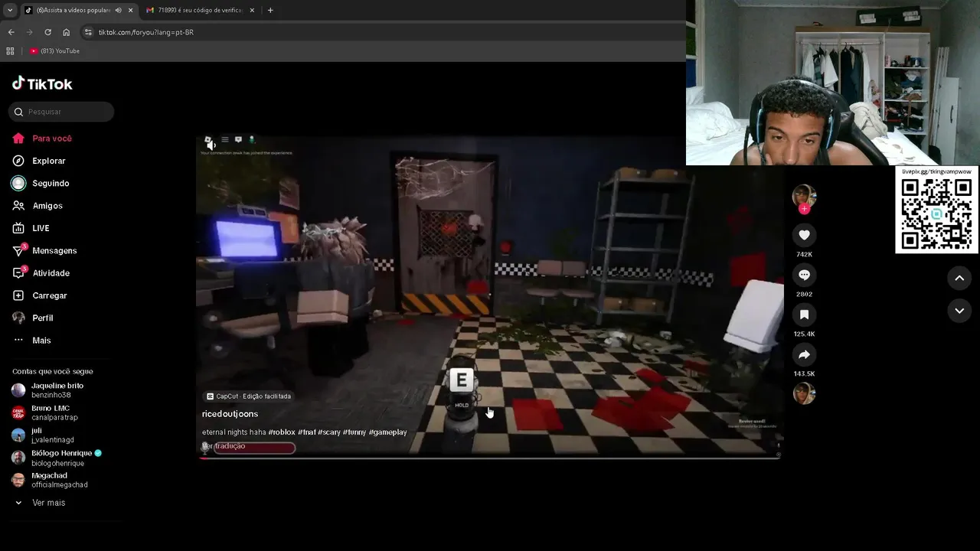Open the #scary hashtag
This screenshot has height=551, width=980.
point(329,432)
